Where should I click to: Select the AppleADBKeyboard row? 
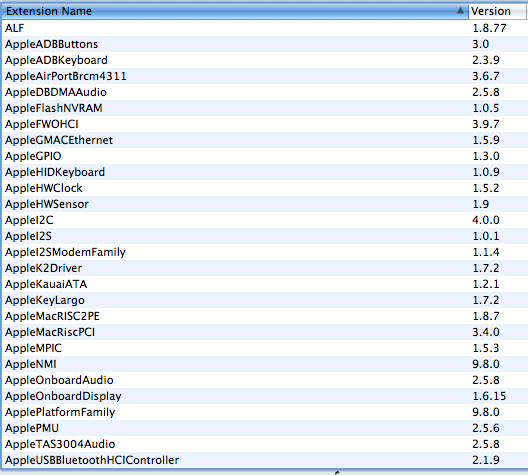(265, 60)
